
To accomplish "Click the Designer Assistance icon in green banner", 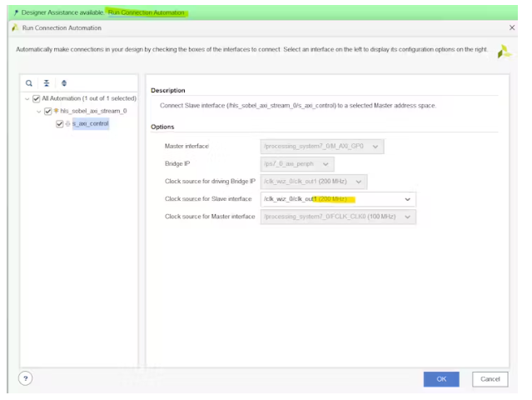I will [x=16, y=13].
